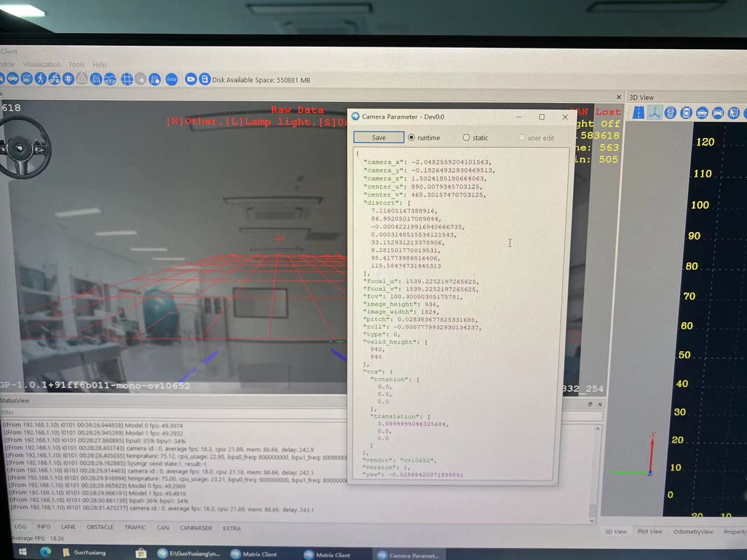The height and width of the screenshot is (560, 747).
Task: Open the Tools menu
Action: point(76,65)
